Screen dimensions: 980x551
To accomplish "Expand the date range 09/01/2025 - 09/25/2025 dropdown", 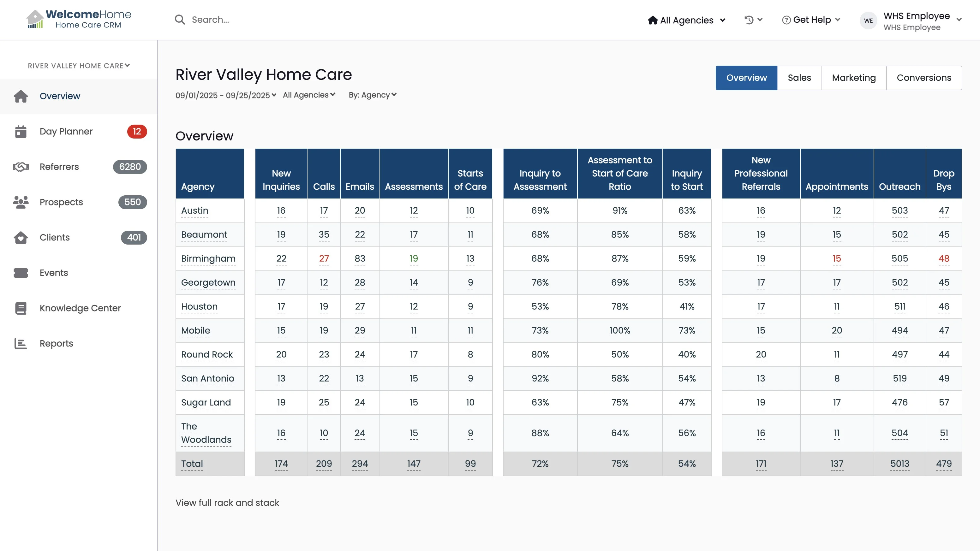I will (x=226, y=95).
